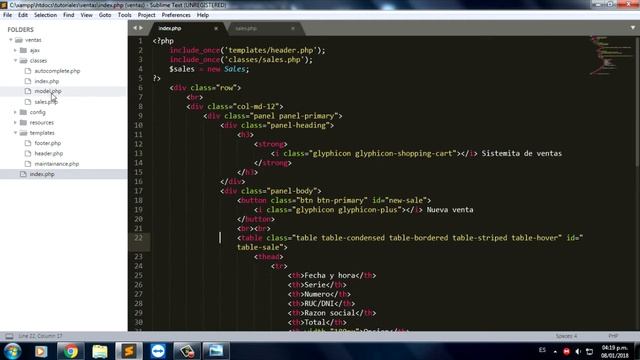The height and width of the screenshot is (360, 640).
Task: Open the Edit menu
Action: pos(23,15)
